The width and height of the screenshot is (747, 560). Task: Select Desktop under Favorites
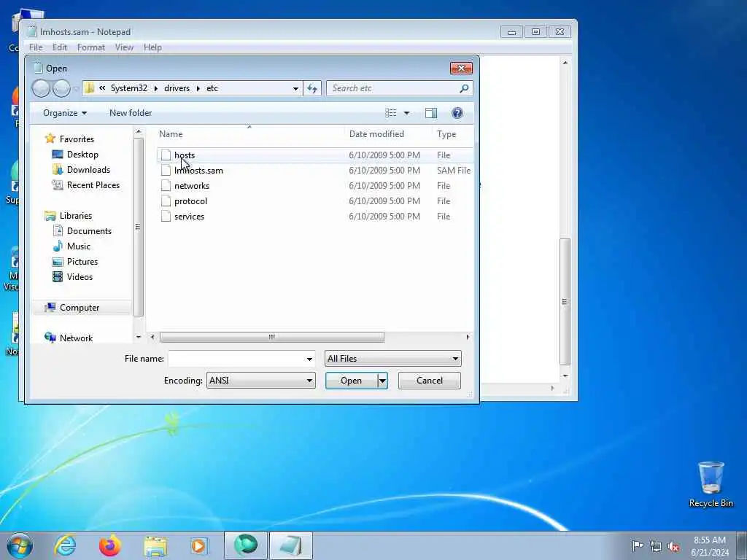tap(82, 155)
